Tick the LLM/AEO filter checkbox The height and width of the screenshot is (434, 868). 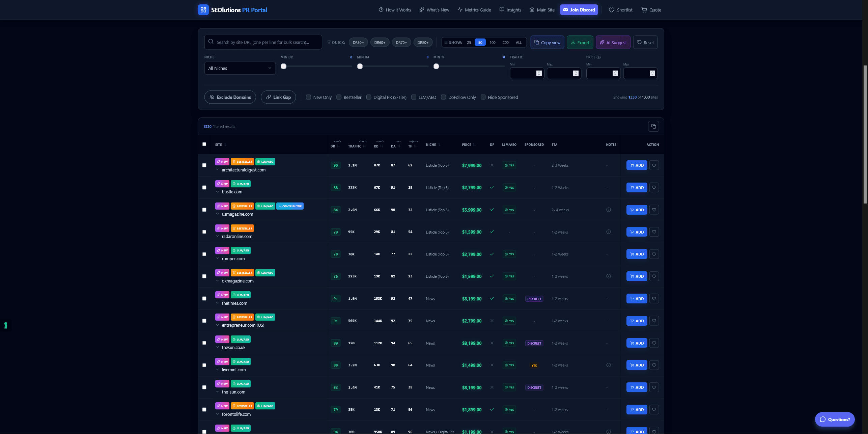[414, 97]
